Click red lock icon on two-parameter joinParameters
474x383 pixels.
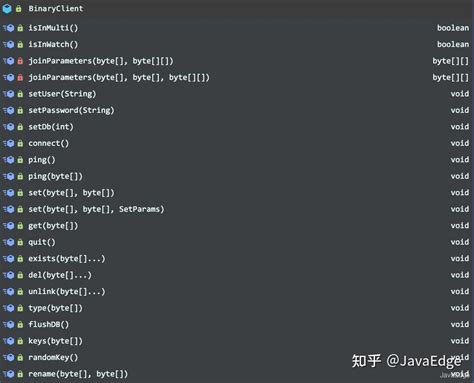pos(20,61)
